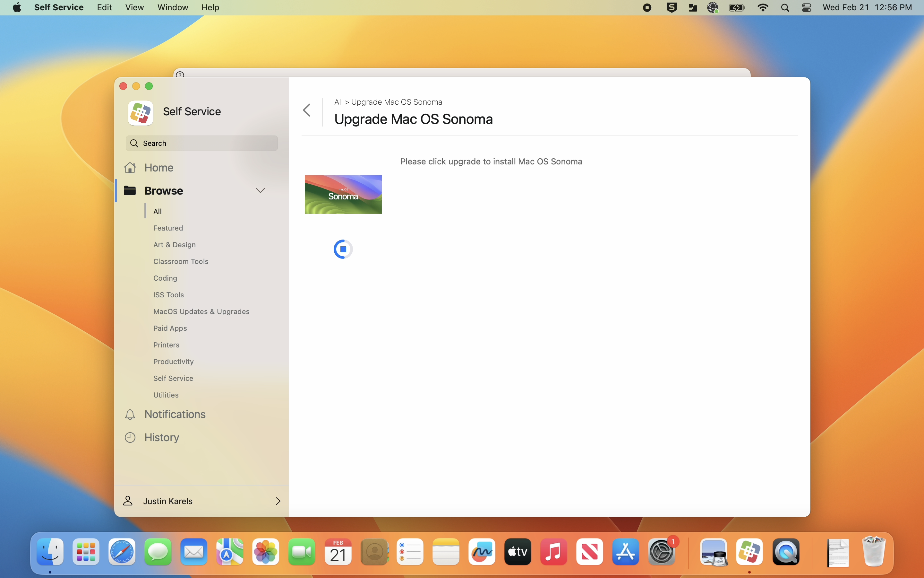Open Mail from the Dock
This screenshot has width=924, height=578.
point(193,552)
